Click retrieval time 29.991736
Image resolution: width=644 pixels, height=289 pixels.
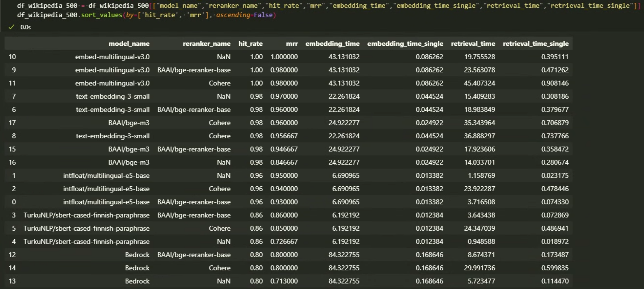tap(480, 268)
